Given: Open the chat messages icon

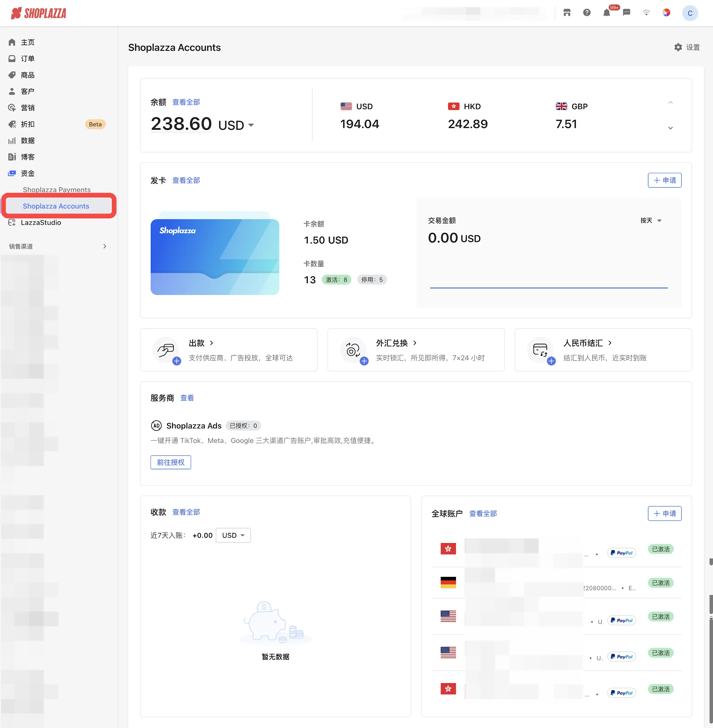Looking at the screenshot, I should (x=627, y=13).
